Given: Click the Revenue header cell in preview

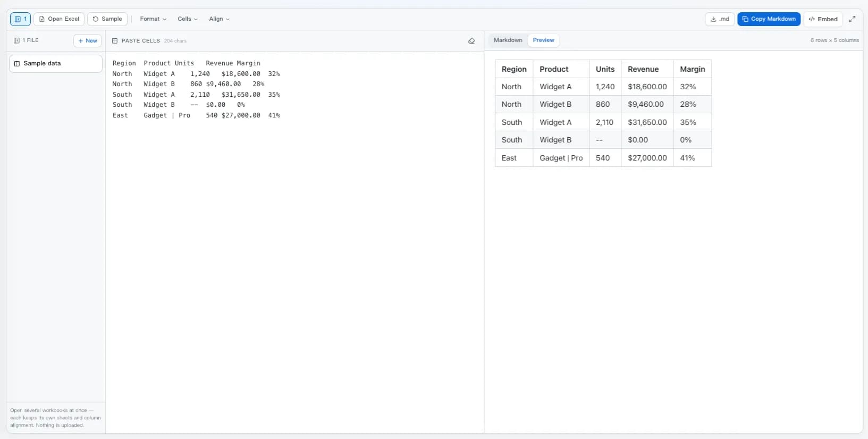Looking at the screenshot, I should click(x=647, y=69).
